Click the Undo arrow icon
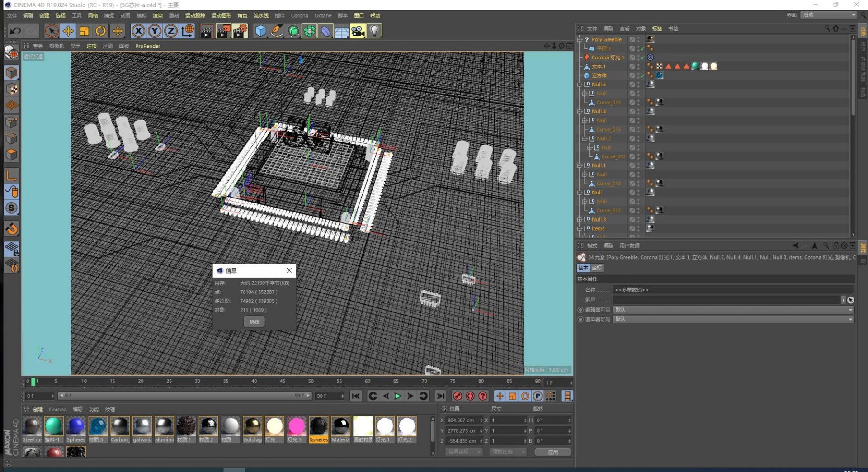The image size is (868, 472). [15, 31]
